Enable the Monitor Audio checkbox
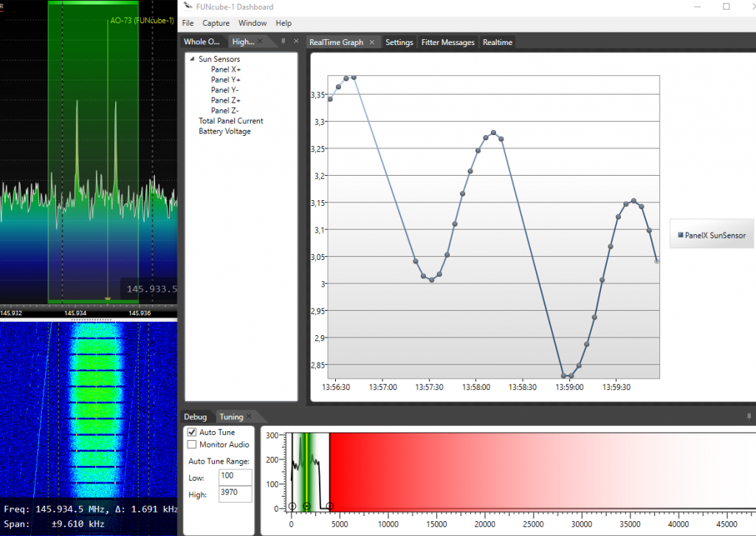The image size is (756, 536). 192,444
